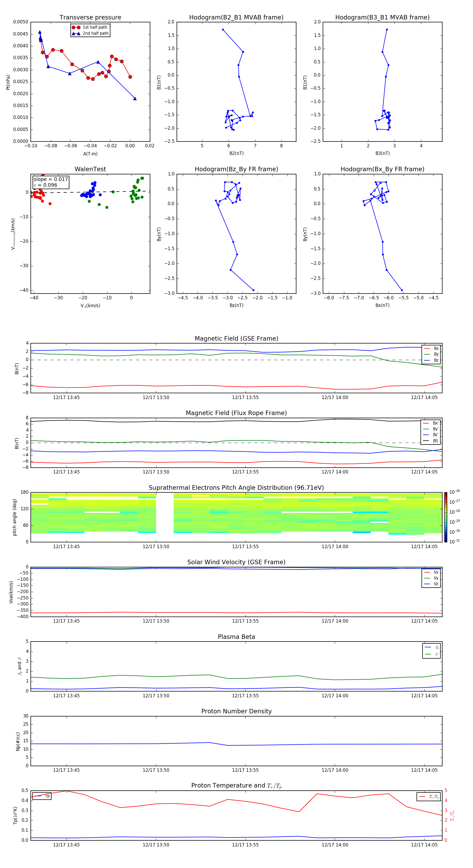Click the 'Vsw(km/s)' axis label

11,592
